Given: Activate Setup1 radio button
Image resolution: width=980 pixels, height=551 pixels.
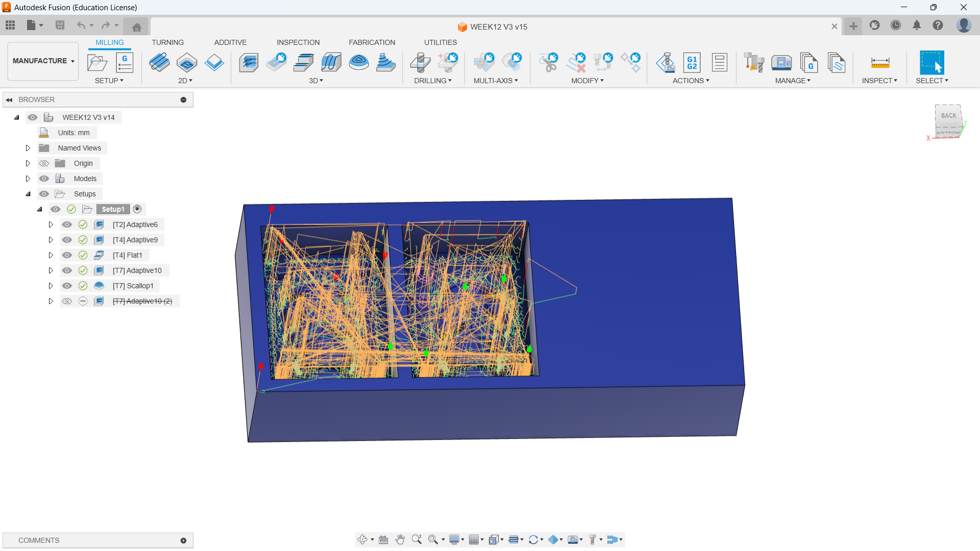Looking at the screenshot, I should coord(137,209).
